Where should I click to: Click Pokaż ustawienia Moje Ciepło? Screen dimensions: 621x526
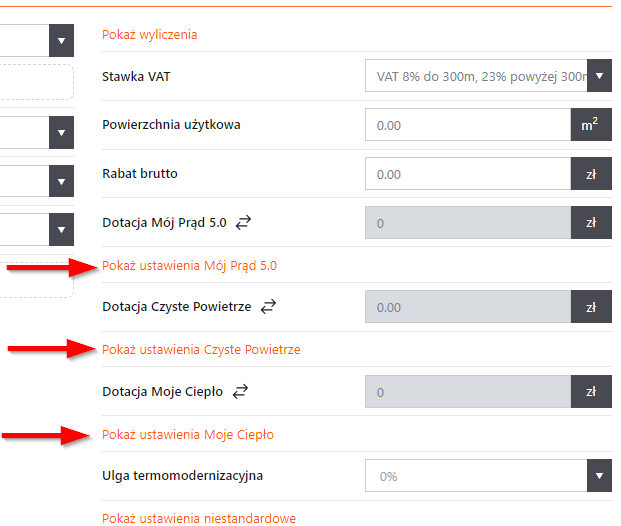point(188,434)
